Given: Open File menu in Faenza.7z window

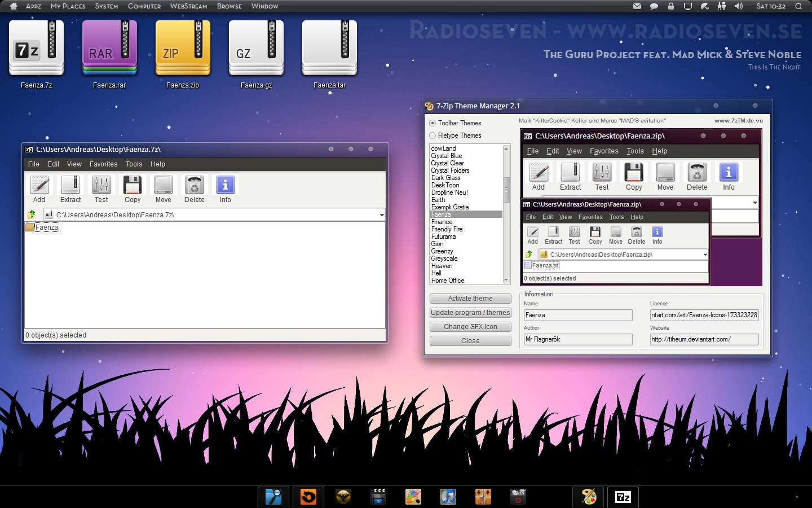Looking at the screenshot, I should coord(34,164).
